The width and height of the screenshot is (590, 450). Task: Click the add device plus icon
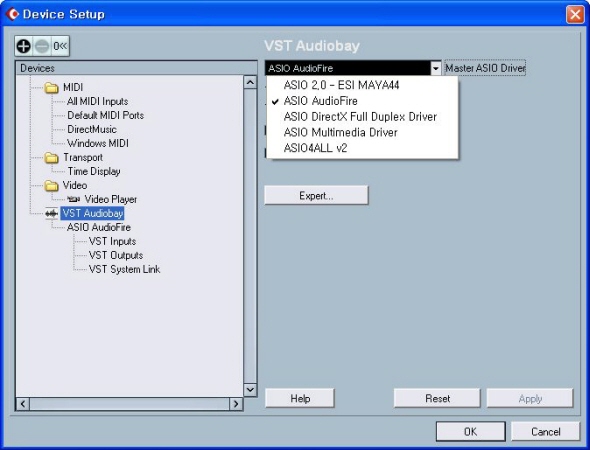24,46
